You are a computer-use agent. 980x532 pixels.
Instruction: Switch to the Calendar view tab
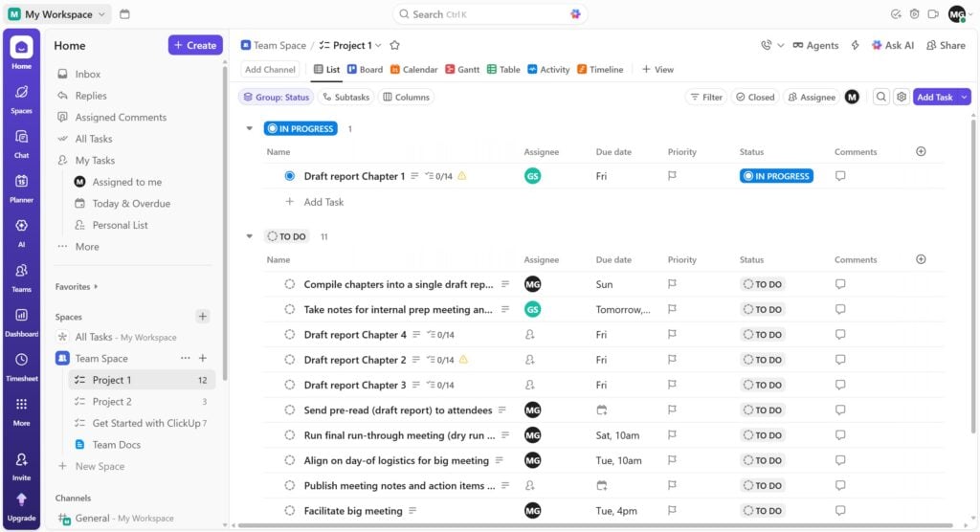413,70
